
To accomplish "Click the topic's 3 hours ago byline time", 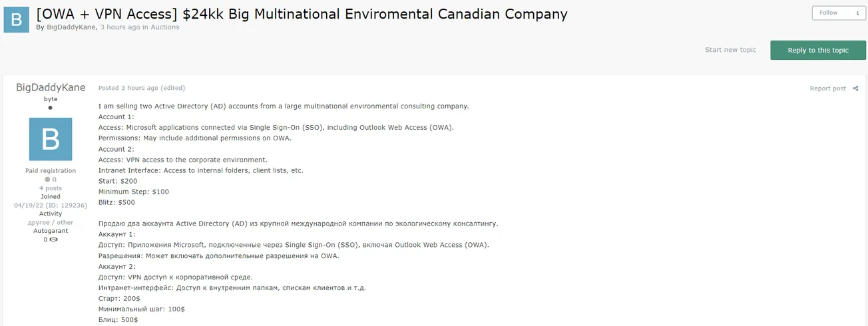I will pyautogui.click(x=120, y=27).
